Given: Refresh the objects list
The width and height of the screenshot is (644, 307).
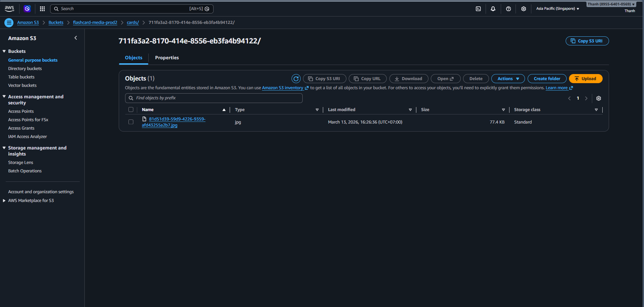Looking at the screenshot, I should coord(296,79).
